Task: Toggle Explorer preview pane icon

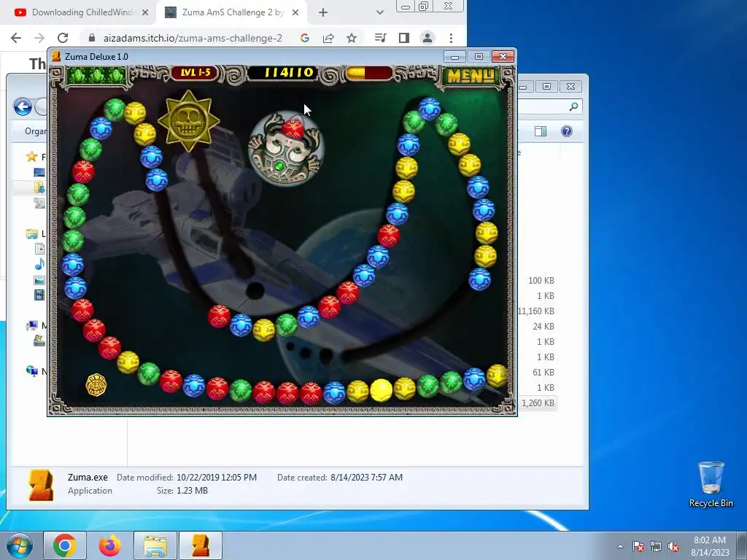Action: tap(541, 131)
